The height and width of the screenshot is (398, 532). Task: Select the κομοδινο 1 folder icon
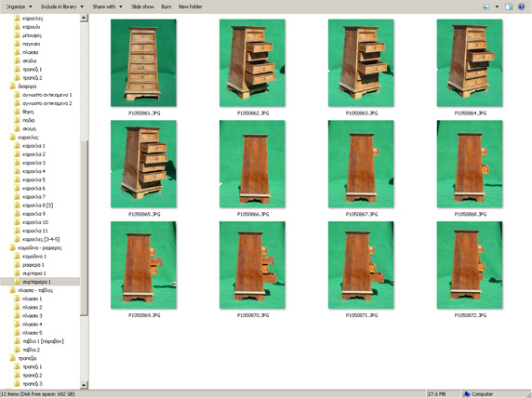pos(17,256)
